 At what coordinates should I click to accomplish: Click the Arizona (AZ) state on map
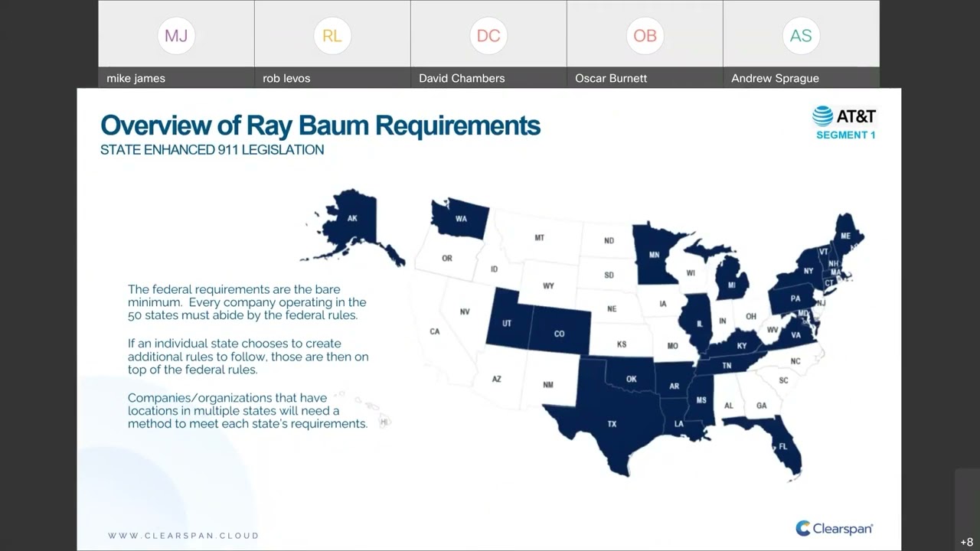tap(497, 379)
